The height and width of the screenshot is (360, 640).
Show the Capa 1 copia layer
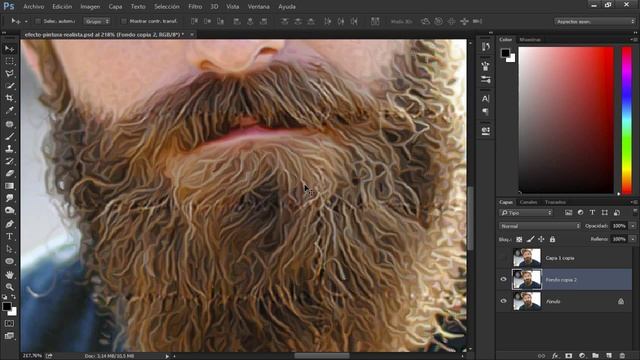(x=503, y=258)
